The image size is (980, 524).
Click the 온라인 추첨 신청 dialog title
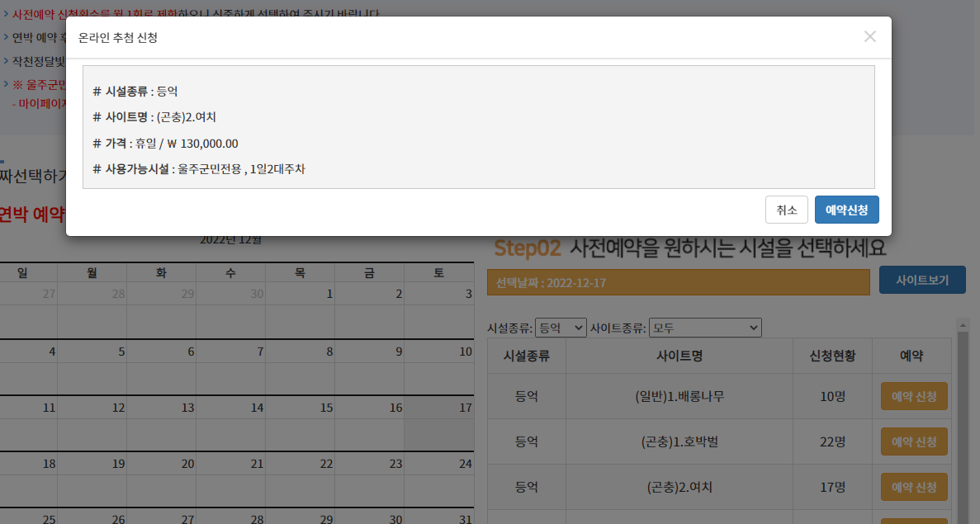[117, 37]
